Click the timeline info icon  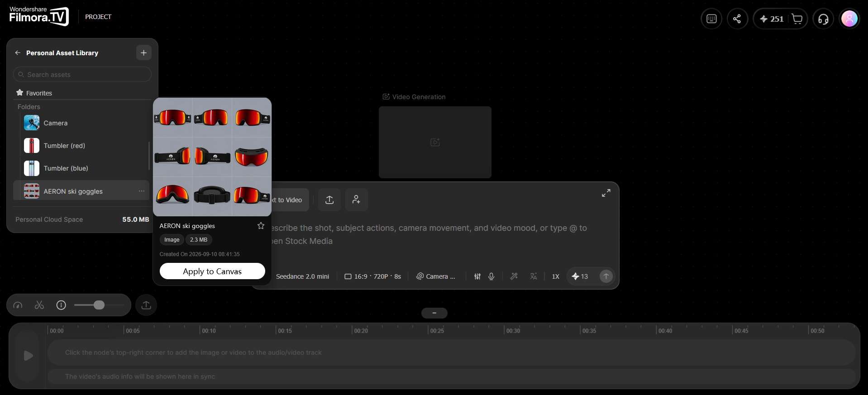tap(61, 305)
